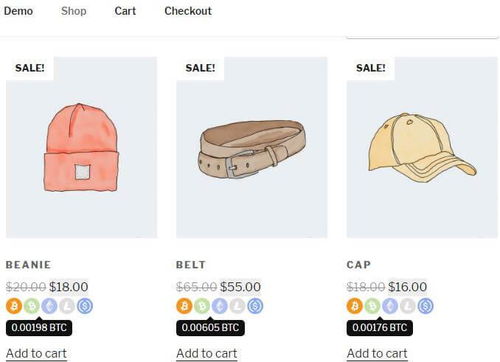The height and width of the screenshot is (362, 500).
Task: Go to the Cart page
Action: 125,11
